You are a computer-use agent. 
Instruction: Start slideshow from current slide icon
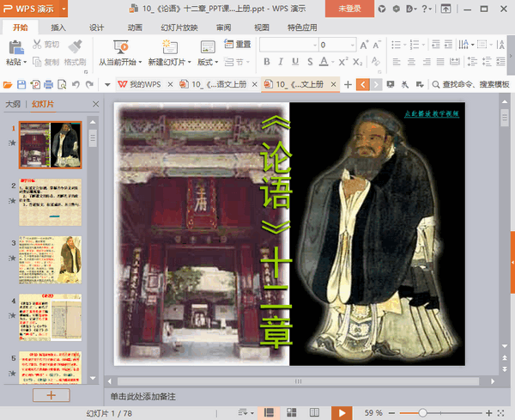click(x=120, y=47)
